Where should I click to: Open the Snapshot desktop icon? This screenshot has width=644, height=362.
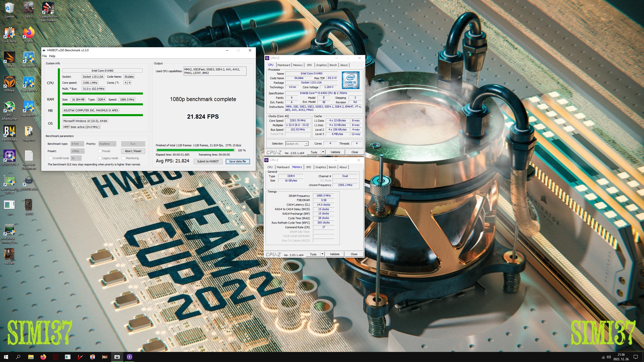coord(29,133)
